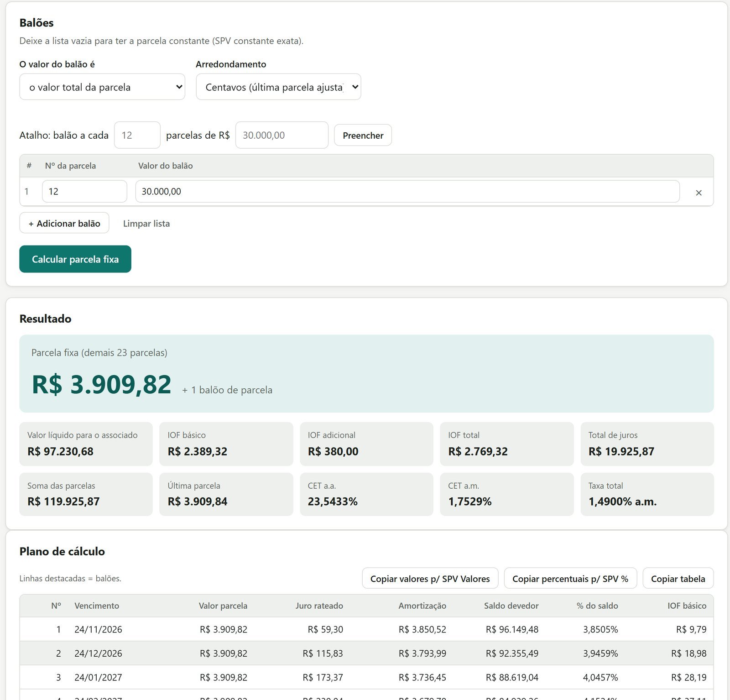
Task: Click the 'Limpar lista' link
Action: [146, 224]
